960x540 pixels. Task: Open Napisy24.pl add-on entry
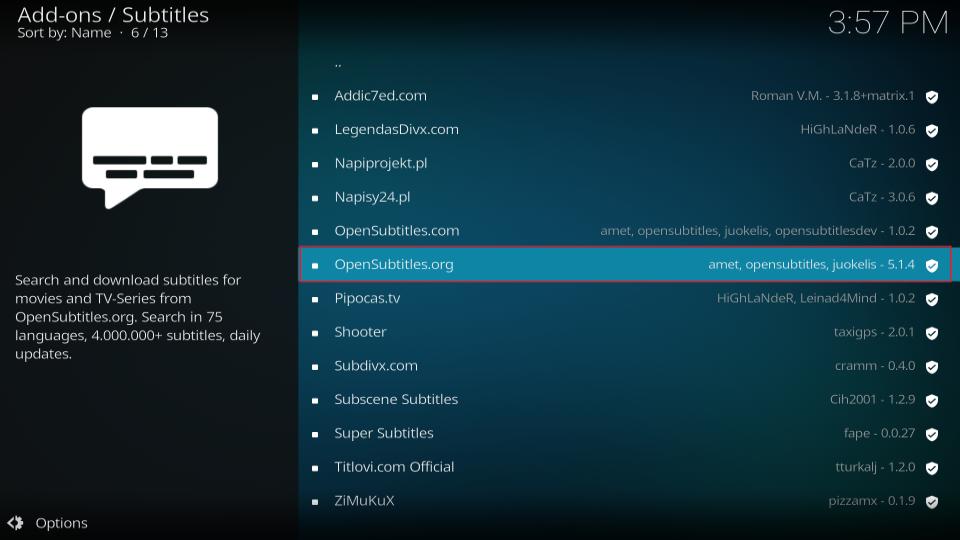[x=372, y=197]
